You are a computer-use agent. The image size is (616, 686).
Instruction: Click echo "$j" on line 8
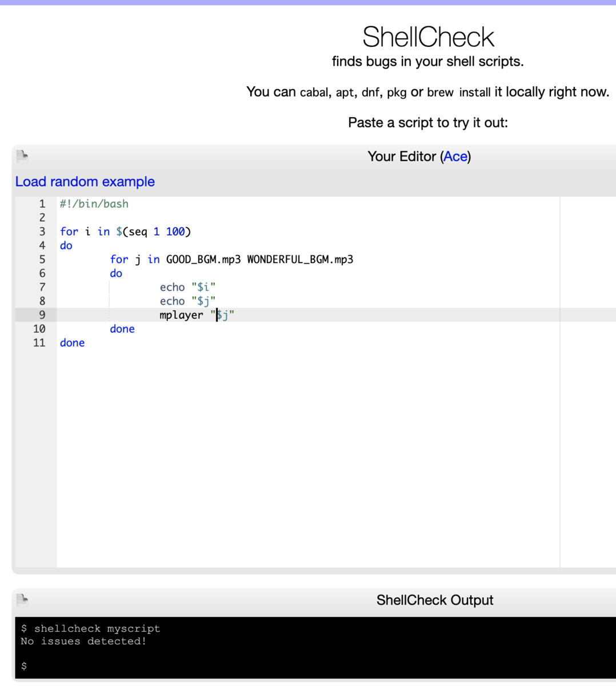click(x=187, y=301)
